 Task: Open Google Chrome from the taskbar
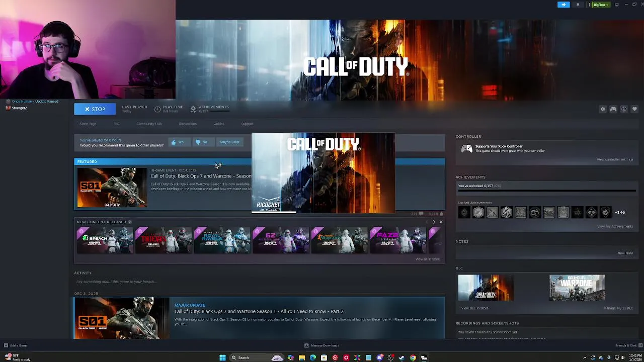[x=413, y=357]
